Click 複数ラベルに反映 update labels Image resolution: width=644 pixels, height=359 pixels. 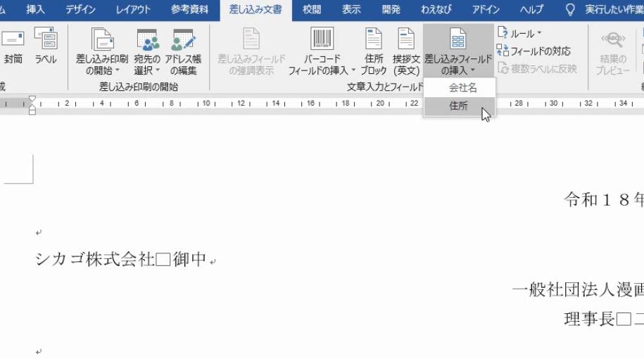tap(537, 68)
